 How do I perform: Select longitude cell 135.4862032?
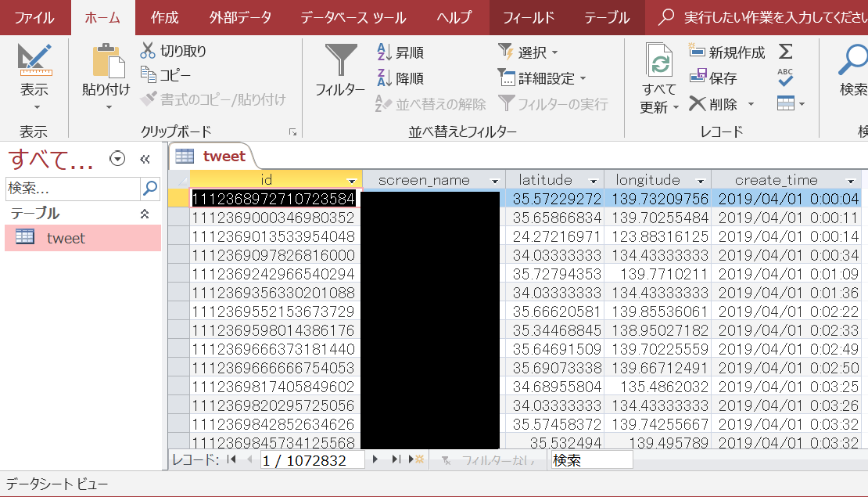(658, 387)
